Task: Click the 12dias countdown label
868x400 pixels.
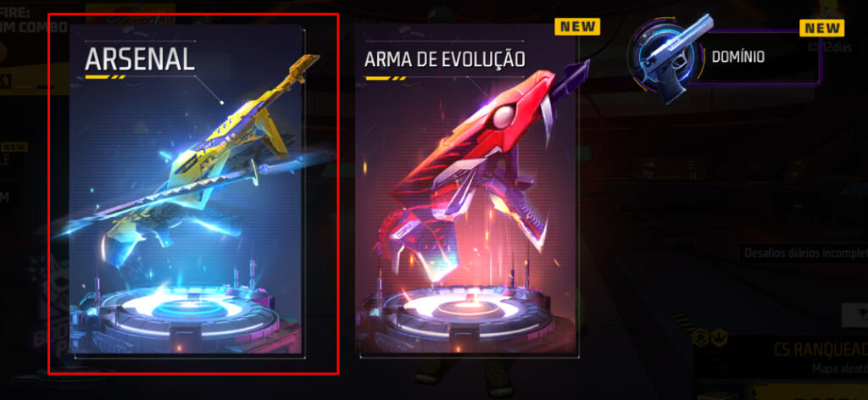Action: tap(829, 47)
